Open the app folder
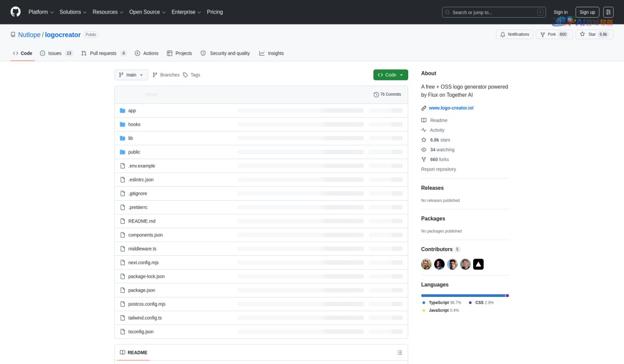Viewport: 624px width, 364px height. coord(132,111)
